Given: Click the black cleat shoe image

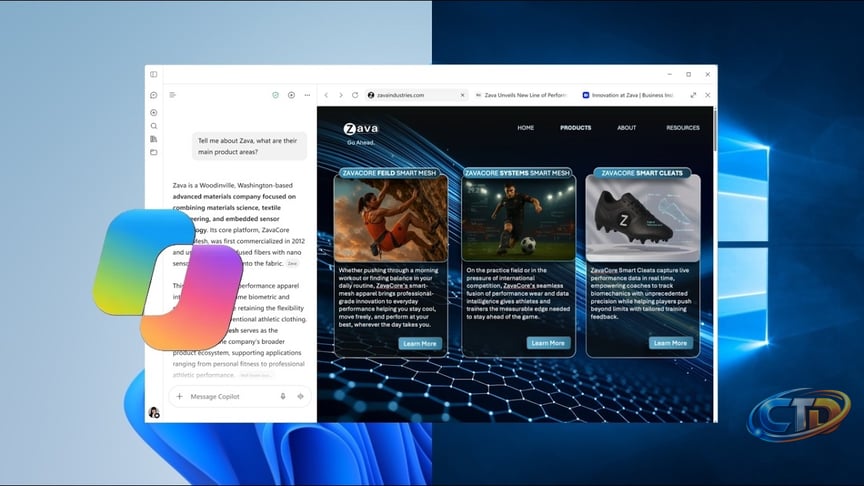Looking at the screenshot, I should 642,219.
